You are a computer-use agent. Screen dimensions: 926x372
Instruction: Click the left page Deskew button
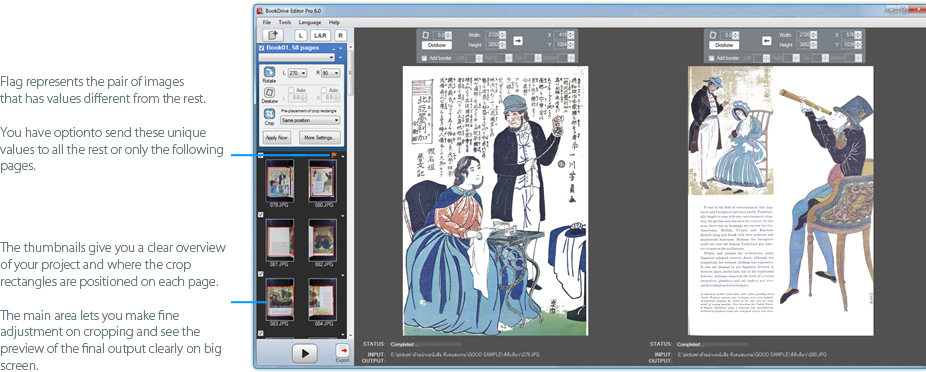click(436, 45)
